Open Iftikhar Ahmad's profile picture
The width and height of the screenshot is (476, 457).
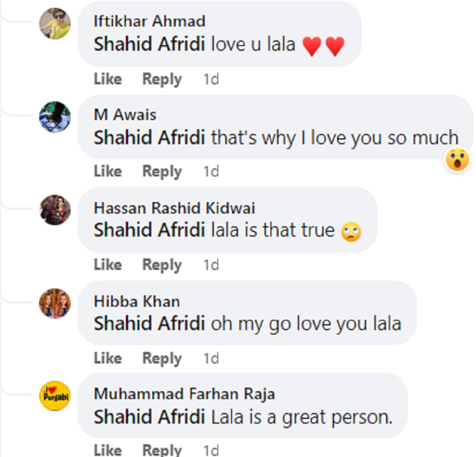pyautogui.click(x=55, y=23)
